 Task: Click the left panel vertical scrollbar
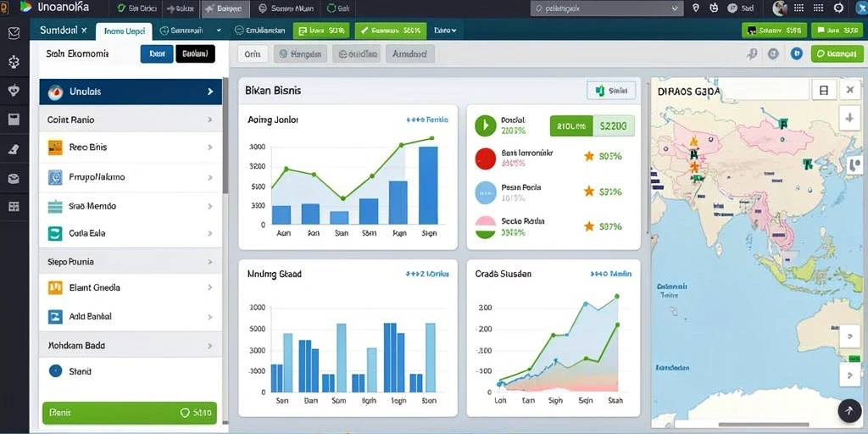coord(225,136)
